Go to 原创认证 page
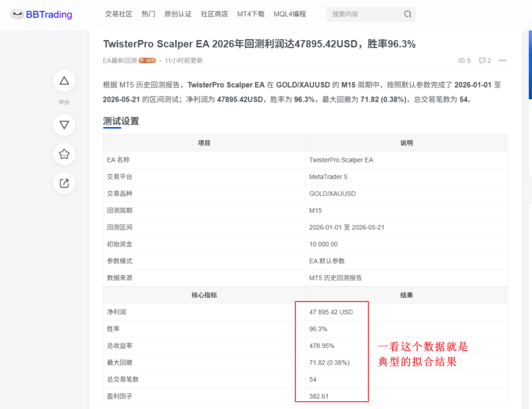532x409 pixels. (178, 14)
